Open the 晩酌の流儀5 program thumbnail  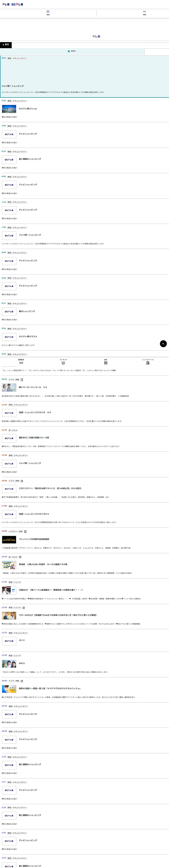coord(9,689)
